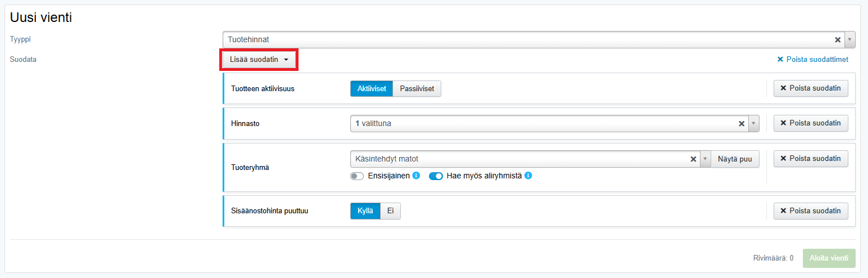Select Passiiviset for product activity
868x278 pixels.
click(x=417, y=89)
